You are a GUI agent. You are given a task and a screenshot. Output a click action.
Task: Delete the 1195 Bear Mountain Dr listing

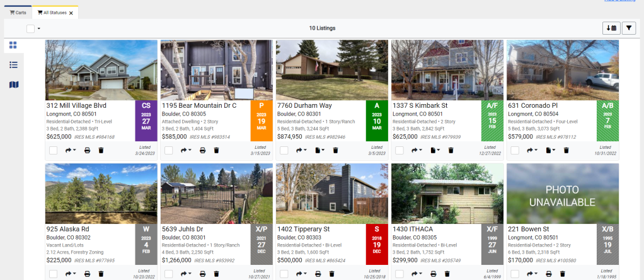[216, 150]
